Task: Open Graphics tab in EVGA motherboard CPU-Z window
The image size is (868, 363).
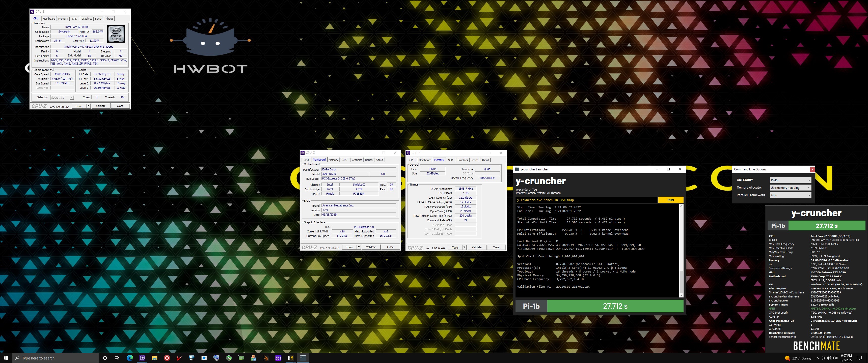Action: pos(357,160)
